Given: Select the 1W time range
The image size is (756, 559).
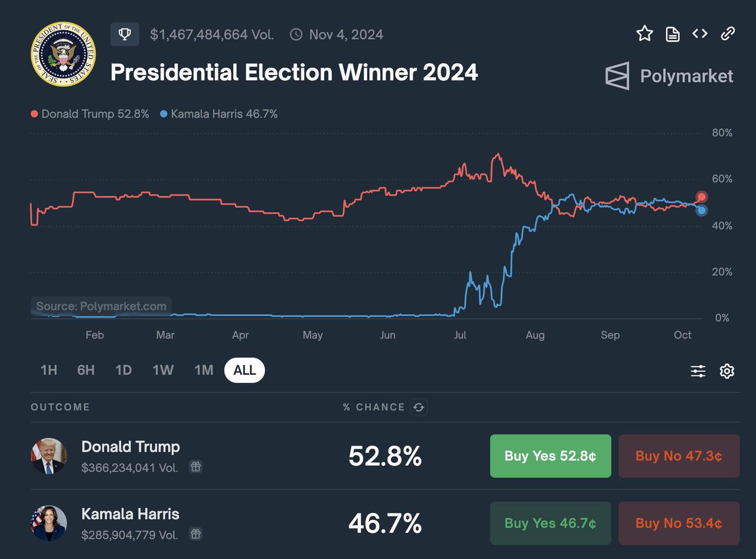Looking at the screenshot, I should (163, 370).
